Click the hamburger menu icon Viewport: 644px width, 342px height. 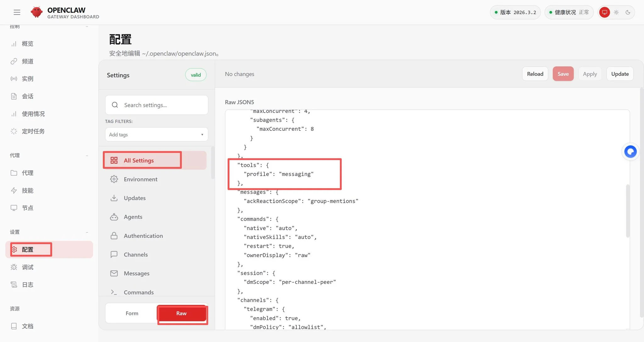click(17, 12)
